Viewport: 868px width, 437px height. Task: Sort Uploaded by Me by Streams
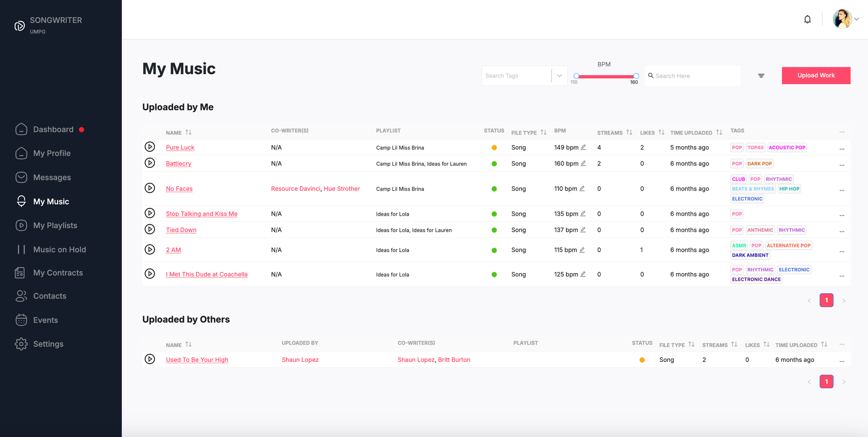(629, 132)
